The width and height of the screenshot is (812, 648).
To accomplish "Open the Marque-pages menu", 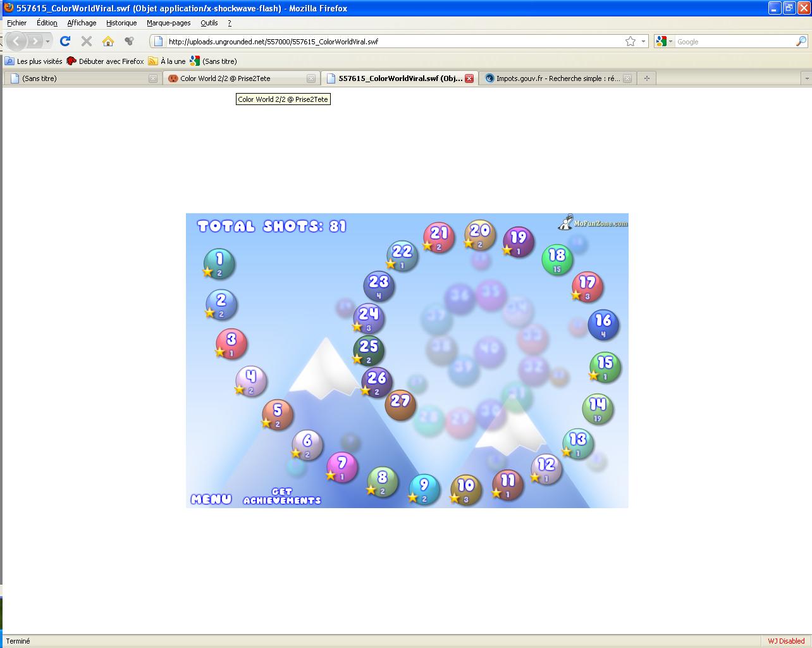I will tap(168, 23).
